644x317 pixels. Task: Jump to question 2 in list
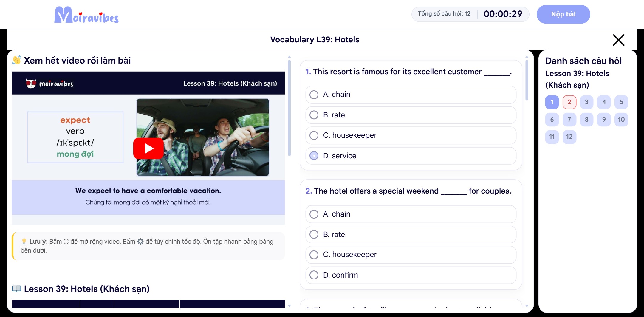569,102
